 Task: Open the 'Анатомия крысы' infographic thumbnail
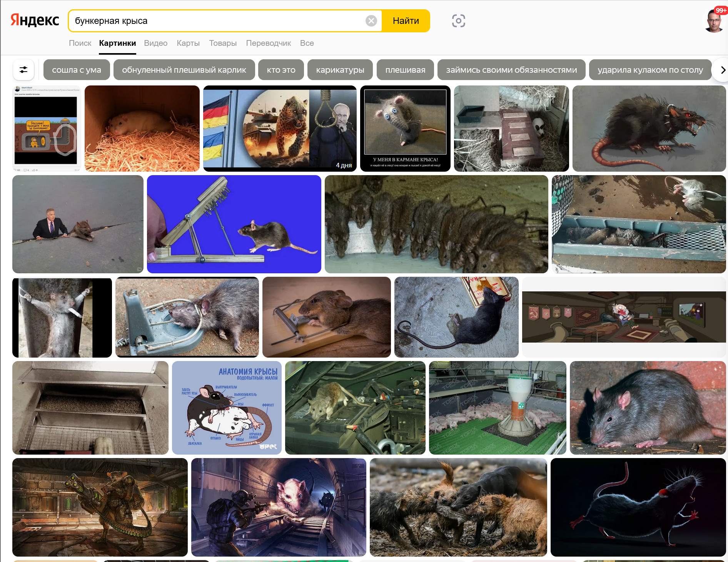tap(227, 408)
